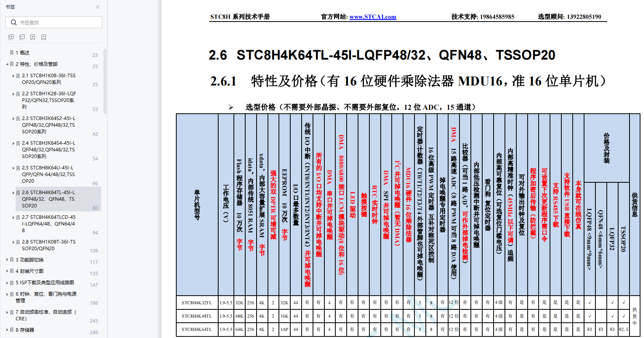Click the 64K flash size cell

239,329
